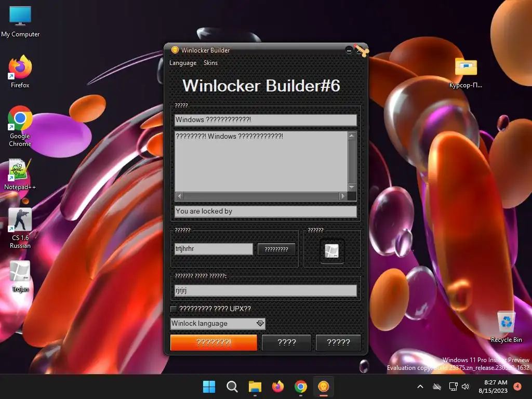The image size is (532, 399).
Task: Open Firefox from the taskbar
Action: pos(278,387)
